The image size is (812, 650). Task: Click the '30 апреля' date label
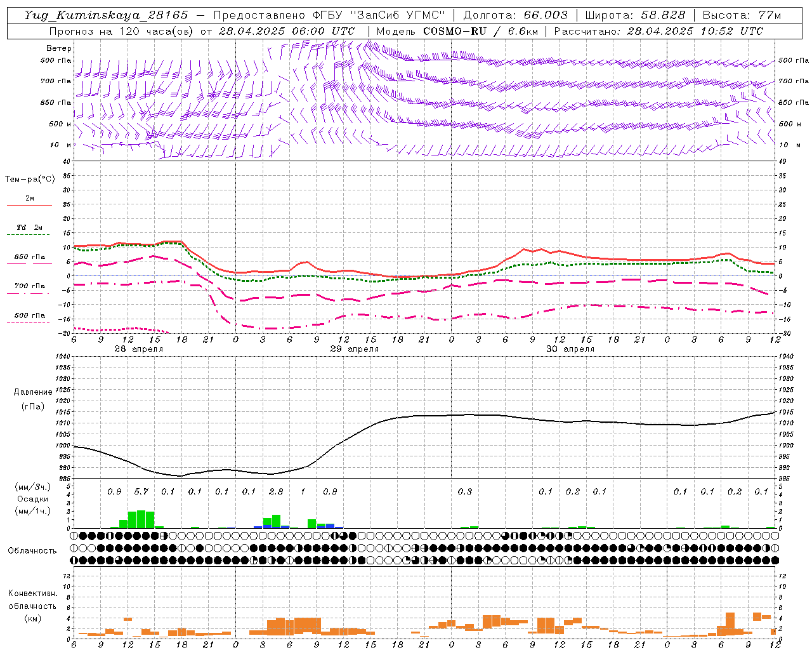point(570,349)
